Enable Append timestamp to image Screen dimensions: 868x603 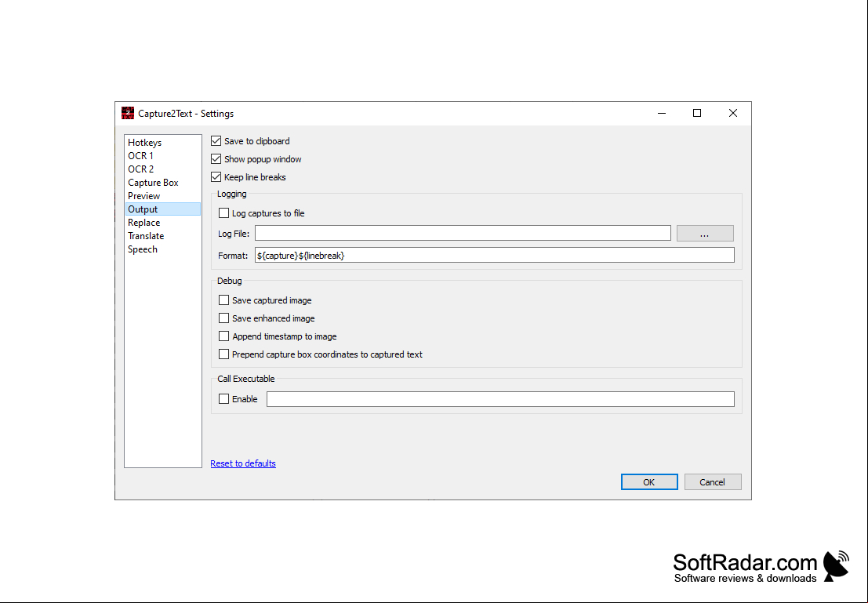pyautogui.click(x=223, y=336)
